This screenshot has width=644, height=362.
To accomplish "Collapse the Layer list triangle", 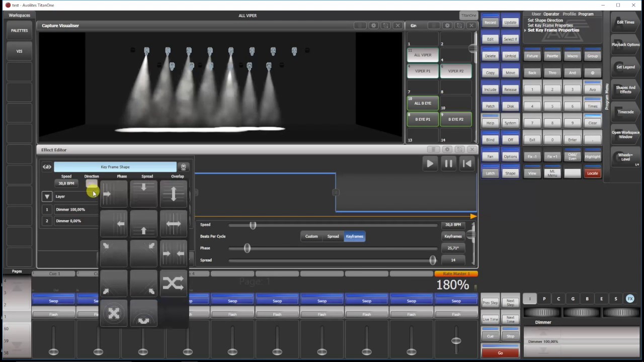I will coord(47,197).
